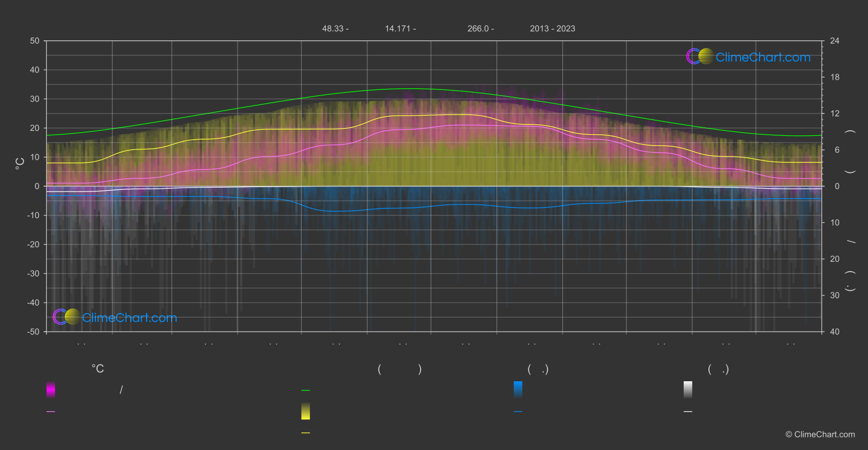Click the rotated °C label on left axis

(x=20, y=164)
